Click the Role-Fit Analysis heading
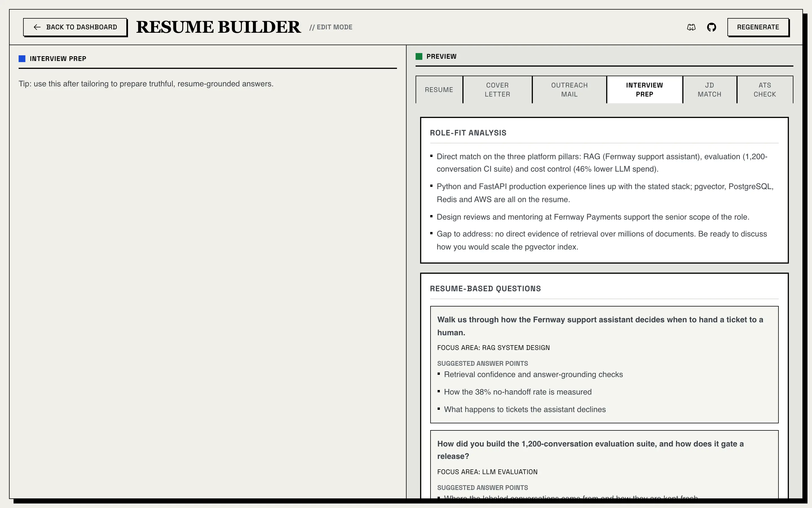Viewport: 812px width, 508px height. (x=468, y=133)
